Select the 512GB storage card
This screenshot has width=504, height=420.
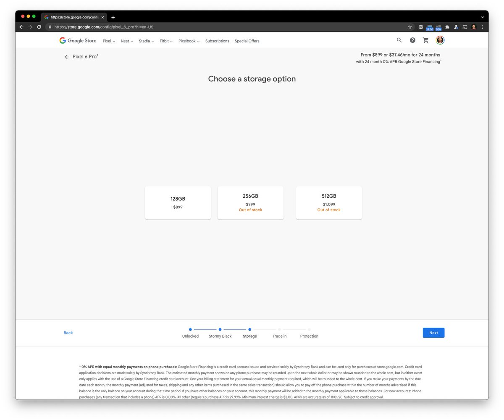pyautogui.click(x=329, y=202)
